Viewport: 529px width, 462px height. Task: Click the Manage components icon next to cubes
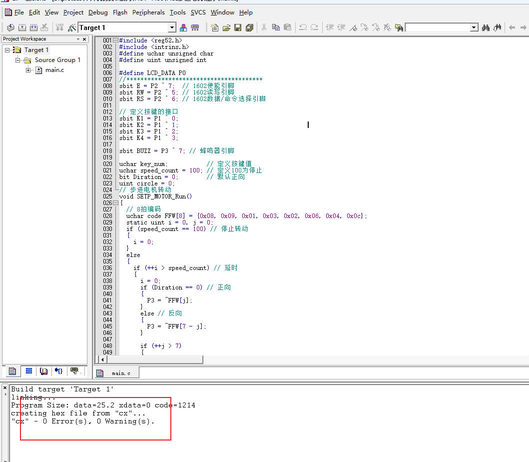(195, 28)
